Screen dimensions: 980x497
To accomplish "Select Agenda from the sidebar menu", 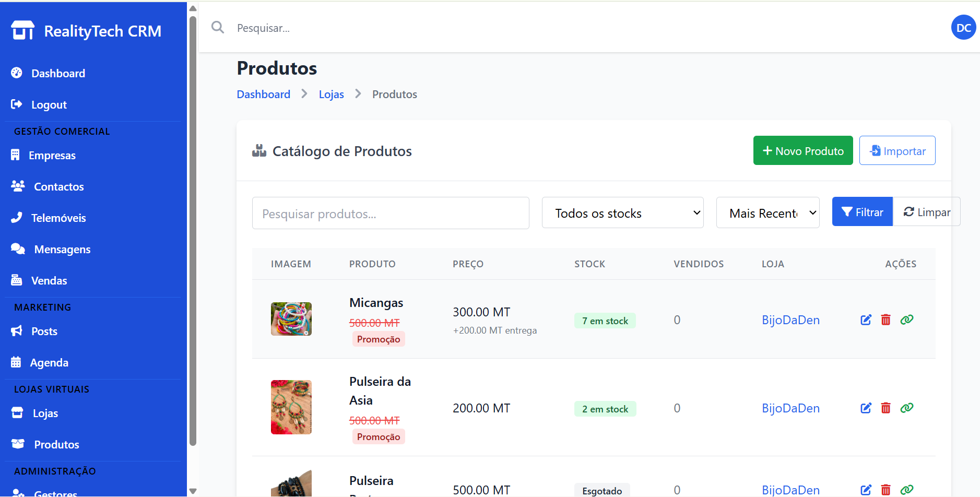I will [x=49, y=363].
